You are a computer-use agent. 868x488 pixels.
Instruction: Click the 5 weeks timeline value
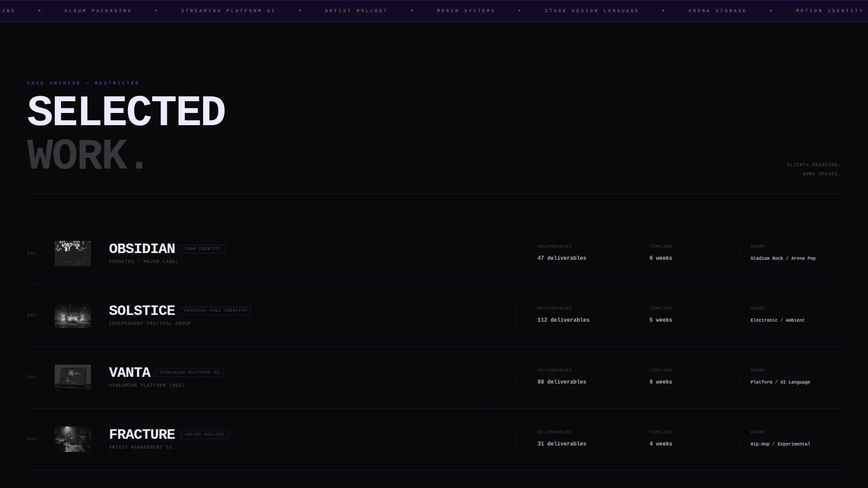(x=660, y=320)
